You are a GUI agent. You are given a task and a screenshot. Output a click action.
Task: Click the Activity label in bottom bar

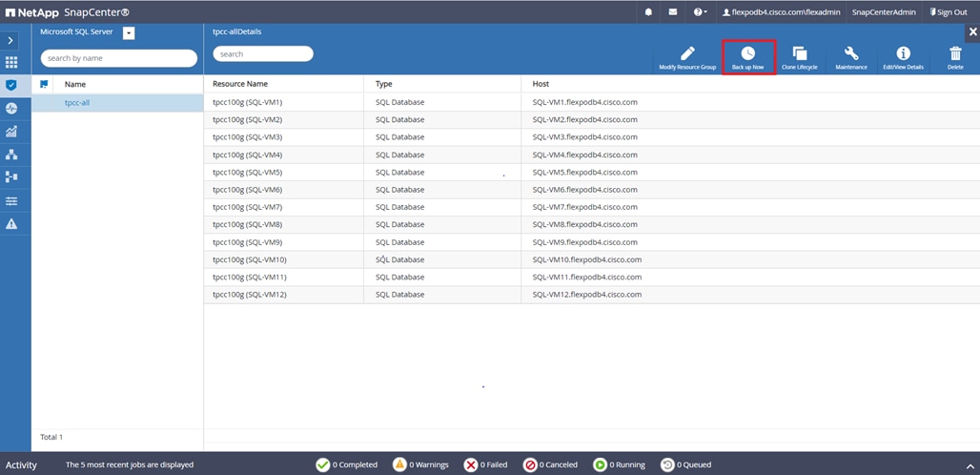click(x=21, y=465)
